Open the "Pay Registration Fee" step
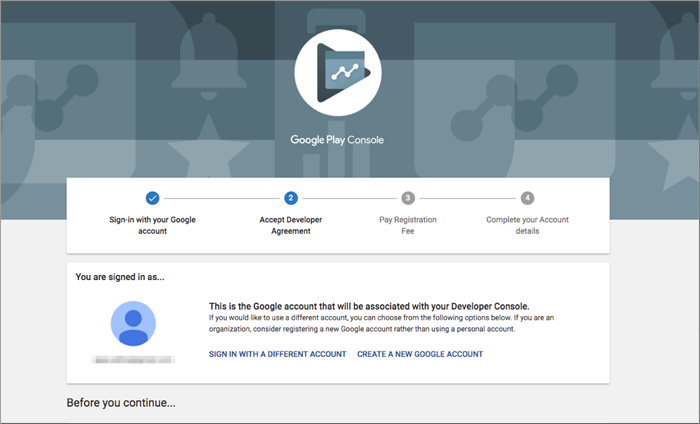 [407, 225]
